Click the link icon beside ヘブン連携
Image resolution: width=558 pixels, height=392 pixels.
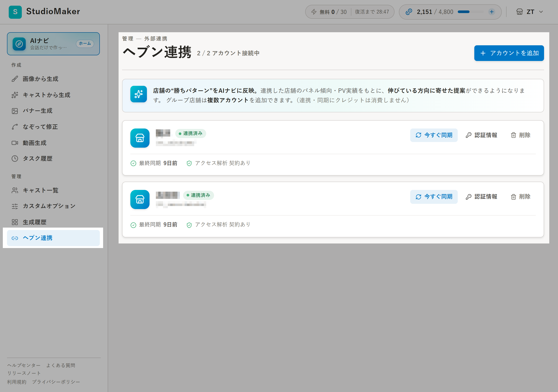tap(15, 238)
